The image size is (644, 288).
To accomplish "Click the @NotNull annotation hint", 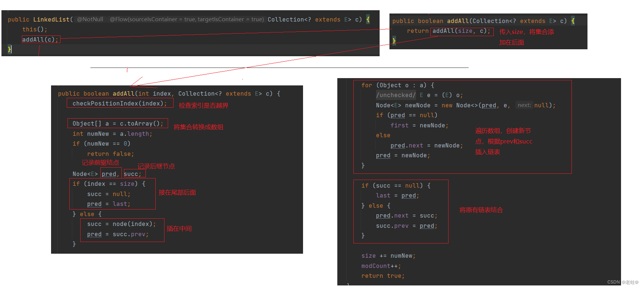I will (90, 19).
